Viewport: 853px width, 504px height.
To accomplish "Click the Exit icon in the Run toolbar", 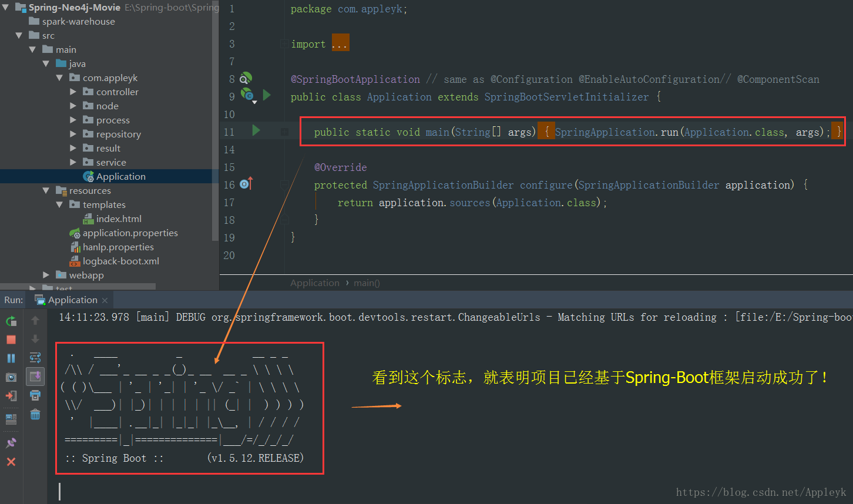I will [11, 396].
